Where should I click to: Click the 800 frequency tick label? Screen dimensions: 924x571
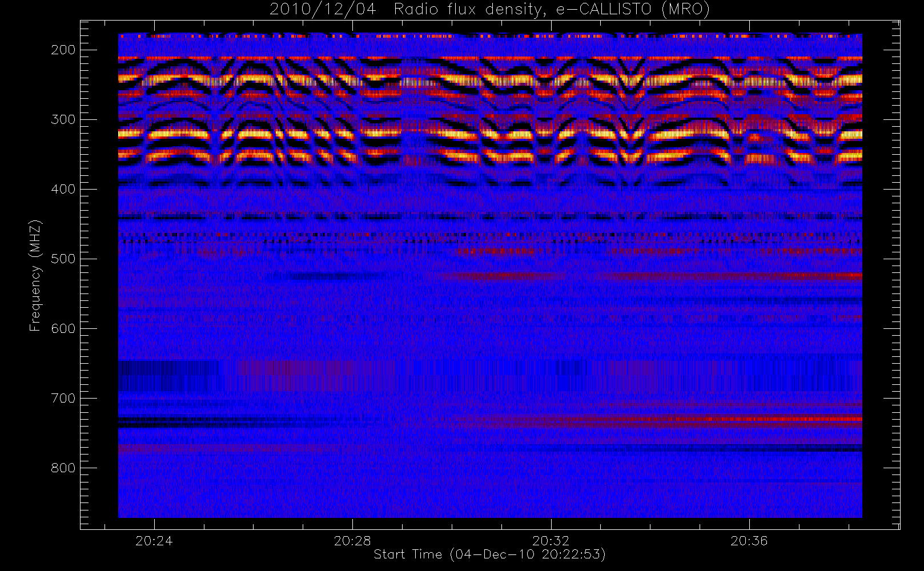[x=63, y=468]
